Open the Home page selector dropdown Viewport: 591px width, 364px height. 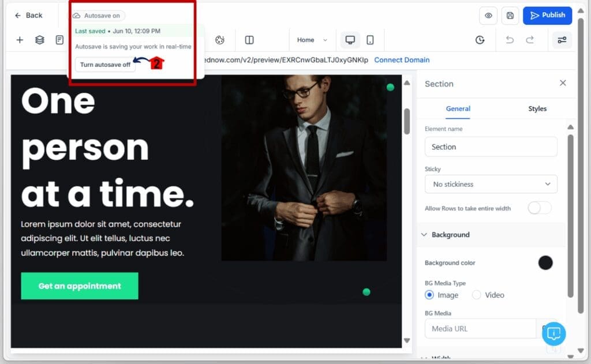pos(312,40)
